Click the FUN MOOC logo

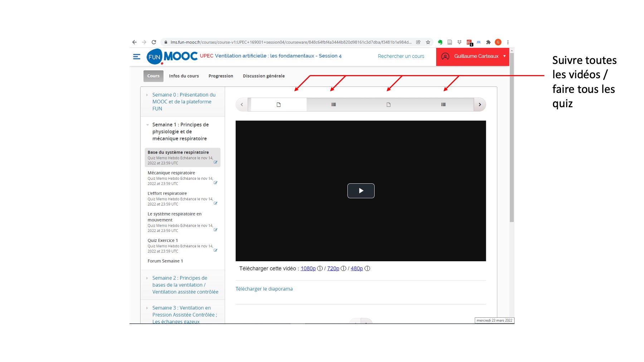[x=172, y=56]
